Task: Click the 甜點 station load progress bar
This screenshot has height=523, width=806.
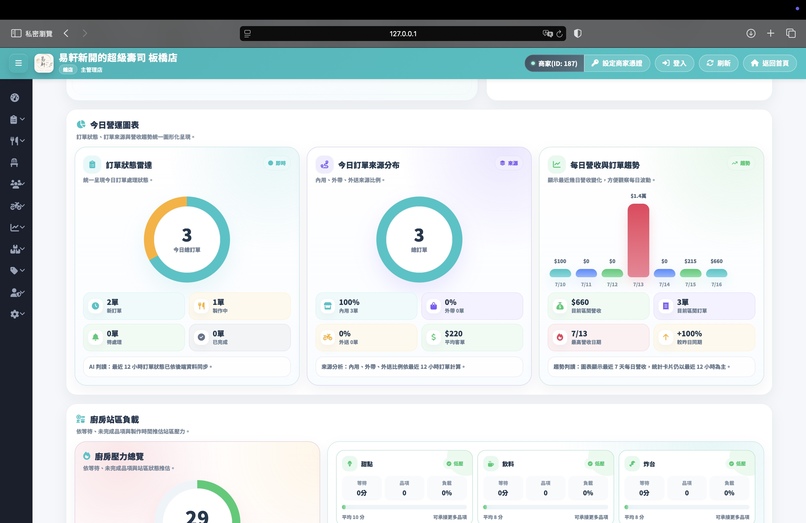Action: coord(405,507)
